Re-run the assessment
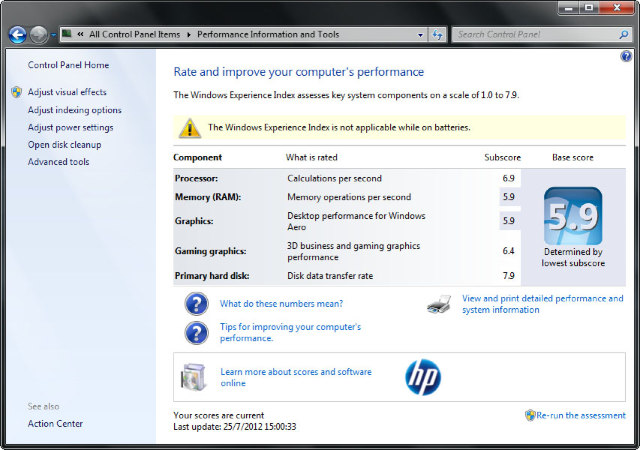Image resolution: width=640 pixels, height=450 pixels. pos(581,415)
